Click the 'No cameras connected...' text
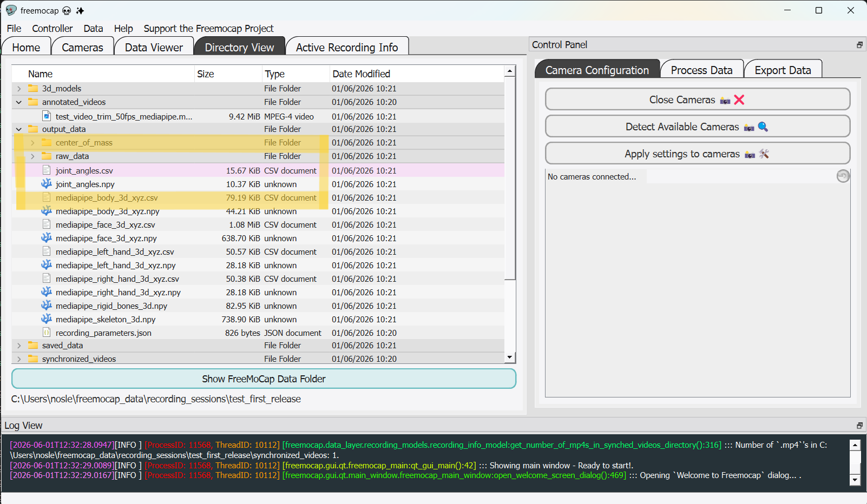This screenshot has width=867, height=504. click(x=592, y=177)
